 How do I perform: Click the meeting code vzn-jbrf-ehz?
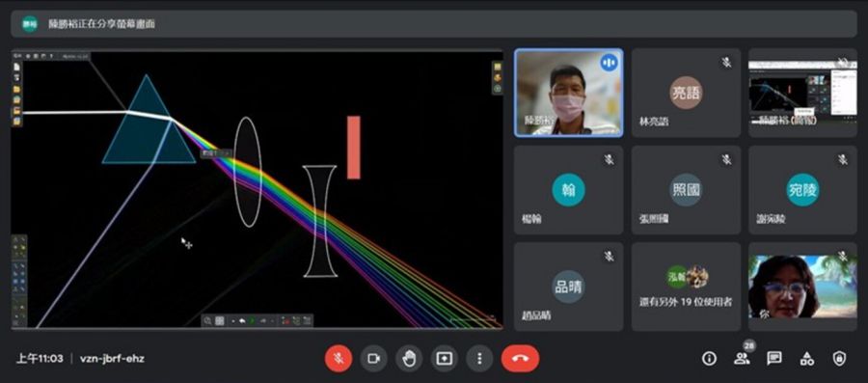click(113, 359)
